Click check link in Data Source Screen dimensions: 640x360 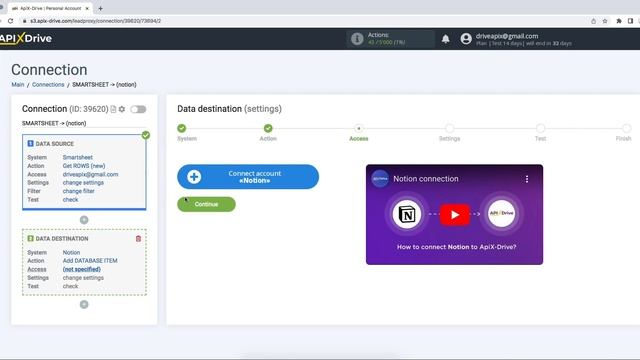tap(70, 200)
